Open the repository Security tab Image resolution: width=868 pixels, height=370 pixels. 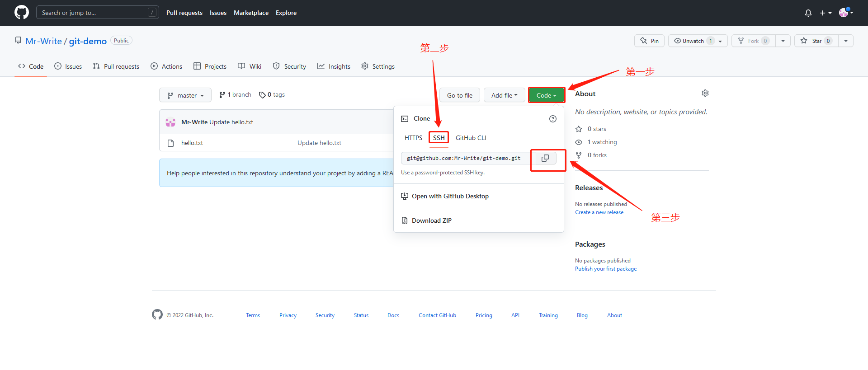pyautogui.click(x=289, y=66)
